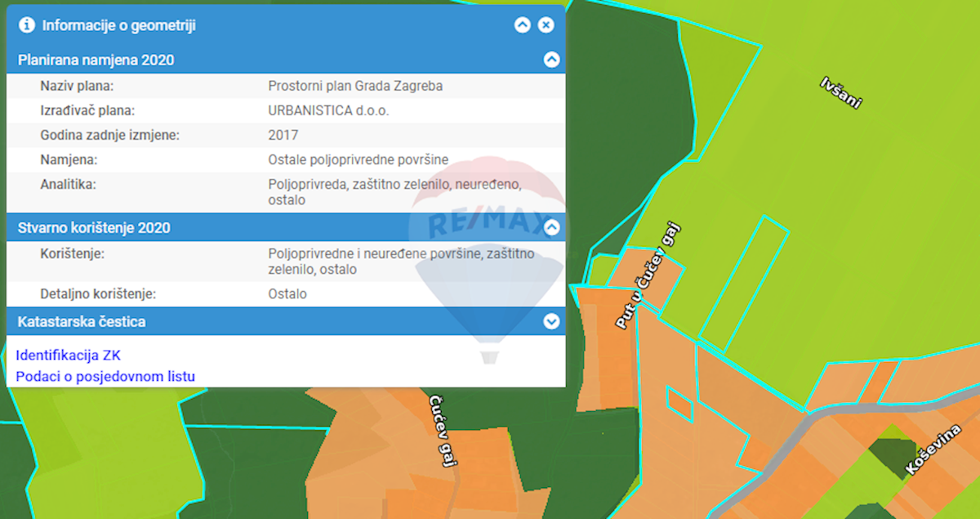Click the Čučev gaj street label
Image resolution: width=980 pixels, height=519 pixels.
pos(442,431)
